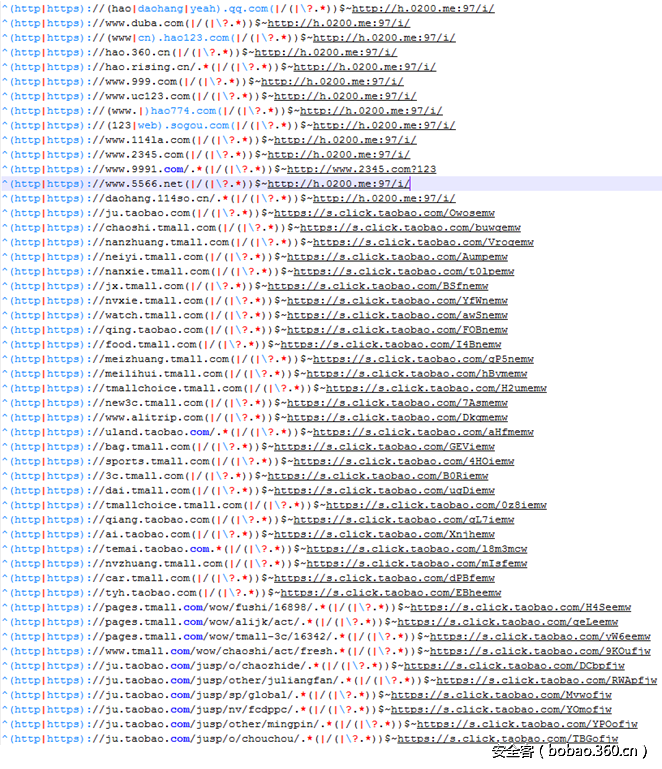The image size is (662, 769).
Task: Open the link on the jusp/other/mingpin line
Action: tap(527, 725)
